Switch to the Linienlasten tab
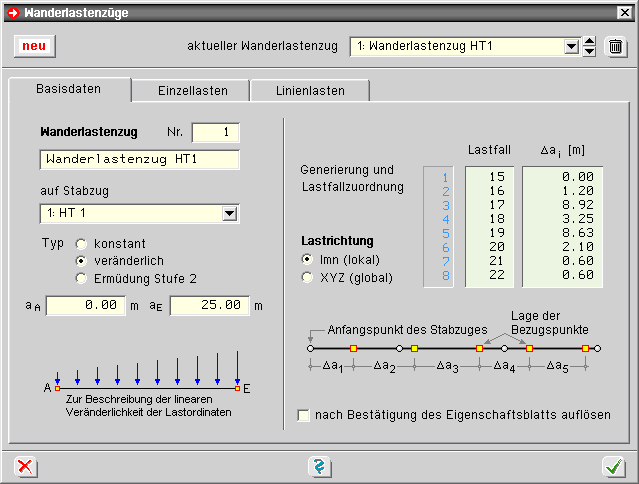The height and width of the screenshot is (484, 639). (x=310, y=90)
